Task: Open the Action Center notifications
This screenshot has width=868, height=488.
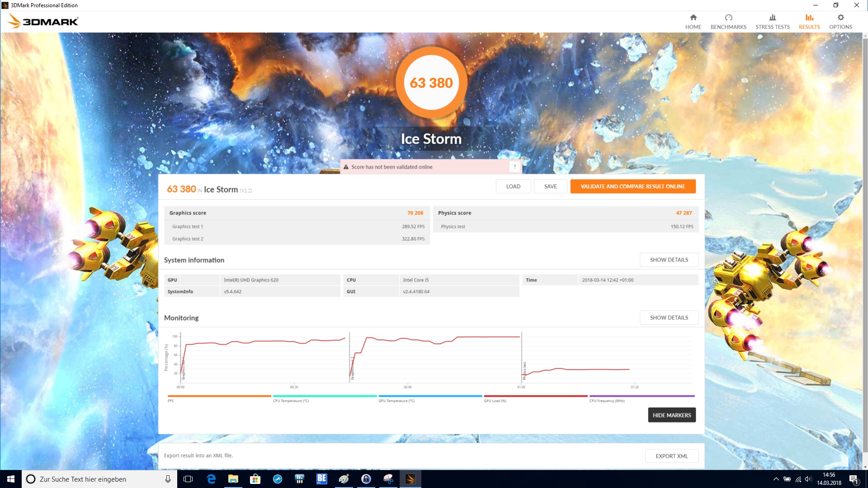Action: pyautogui.click(x=854, y=479)
